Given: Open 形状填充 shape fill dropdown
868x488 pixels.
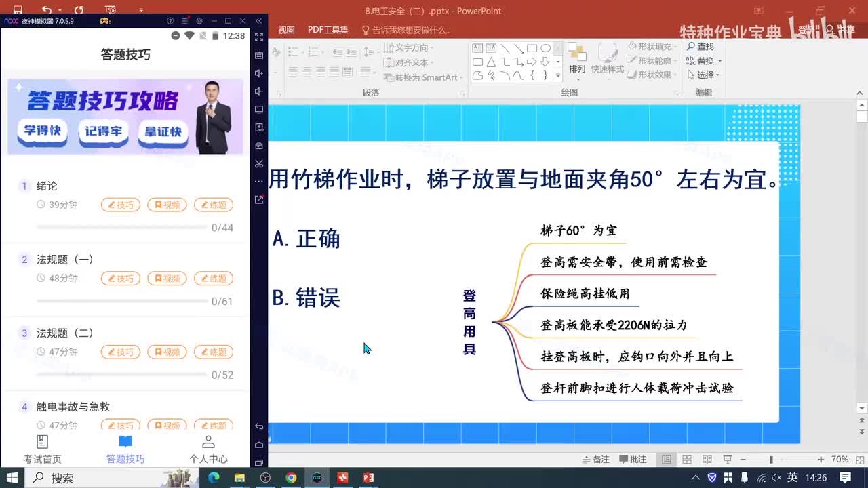Looking at the screenshot, I should (x=652, y=47).
